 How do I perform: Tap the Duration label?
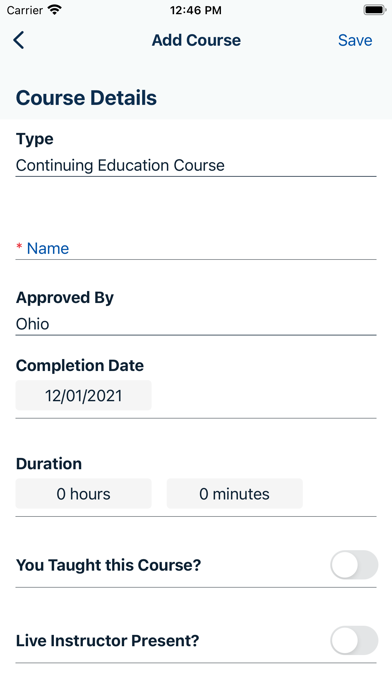[49, 463]
